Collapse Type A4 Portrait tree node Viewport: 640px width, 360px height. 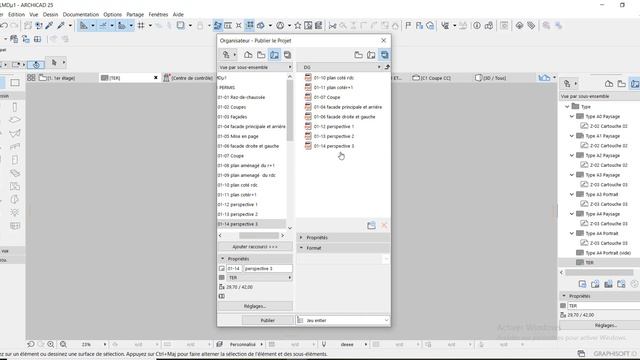(x=572, y=233)
